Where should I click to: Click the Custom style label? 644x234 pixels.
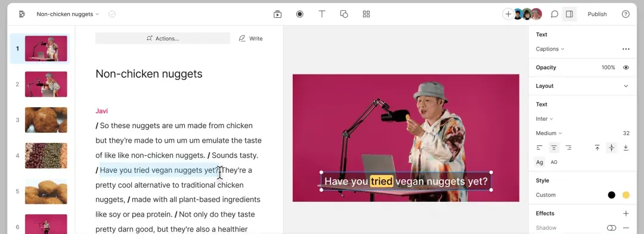pyautogui.click(x=546, y=195)
